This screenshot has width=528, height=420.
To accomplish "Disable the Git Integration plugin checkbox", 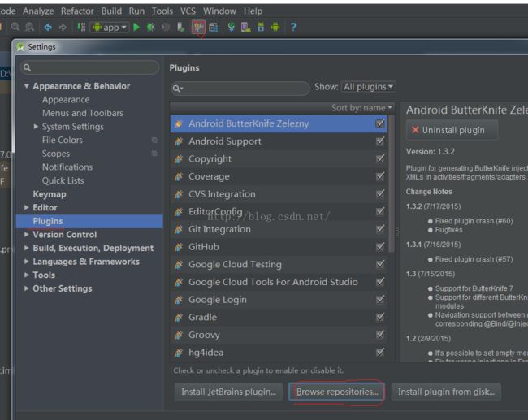I will (380, 229).
